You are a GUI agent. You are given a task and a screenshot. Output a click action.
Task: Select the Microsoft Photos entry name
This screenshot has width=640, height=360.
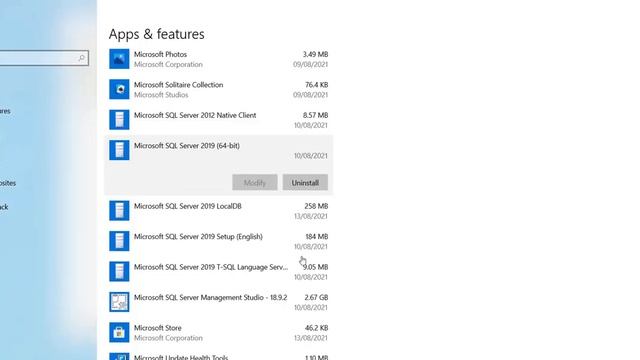click(x=160, y=54)
